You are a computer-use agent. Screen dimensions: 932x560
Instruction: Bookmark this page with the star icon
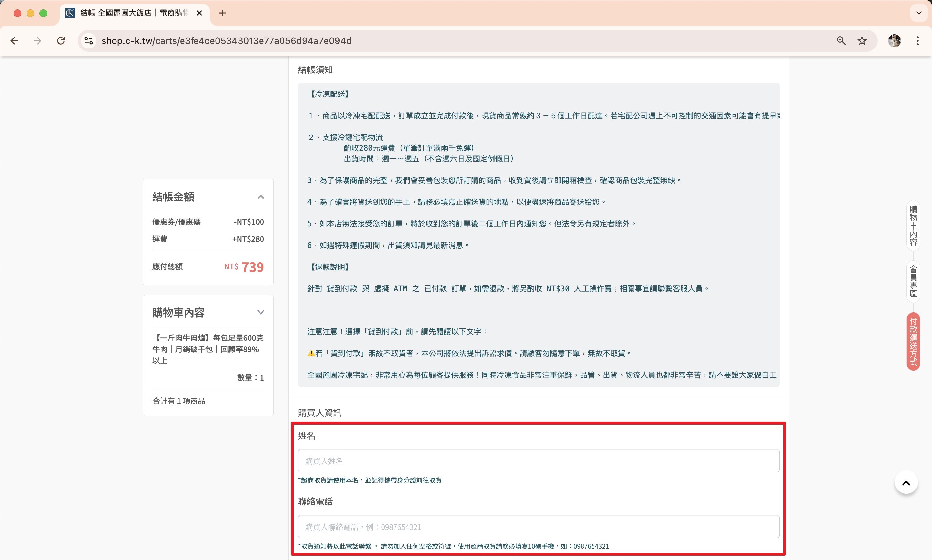click(862, 41)
